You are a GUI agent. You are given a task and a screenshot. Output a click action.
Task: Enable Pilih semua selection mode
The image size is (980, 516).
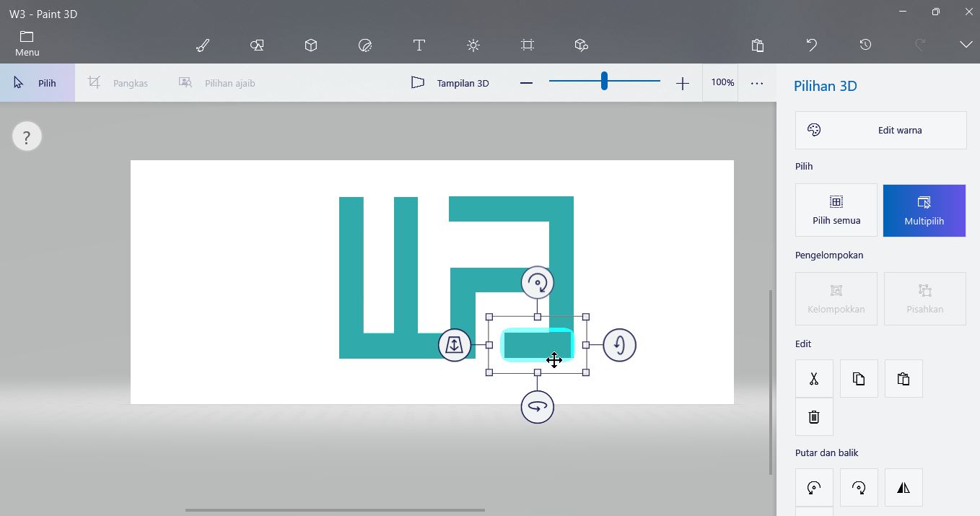[836, 210]
